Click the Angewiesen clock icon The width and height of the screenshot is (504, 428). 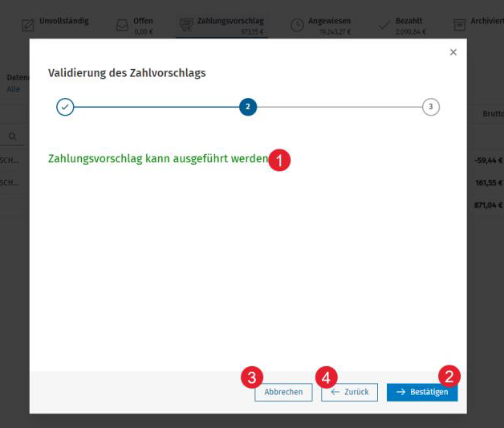[x=297, y=25]
